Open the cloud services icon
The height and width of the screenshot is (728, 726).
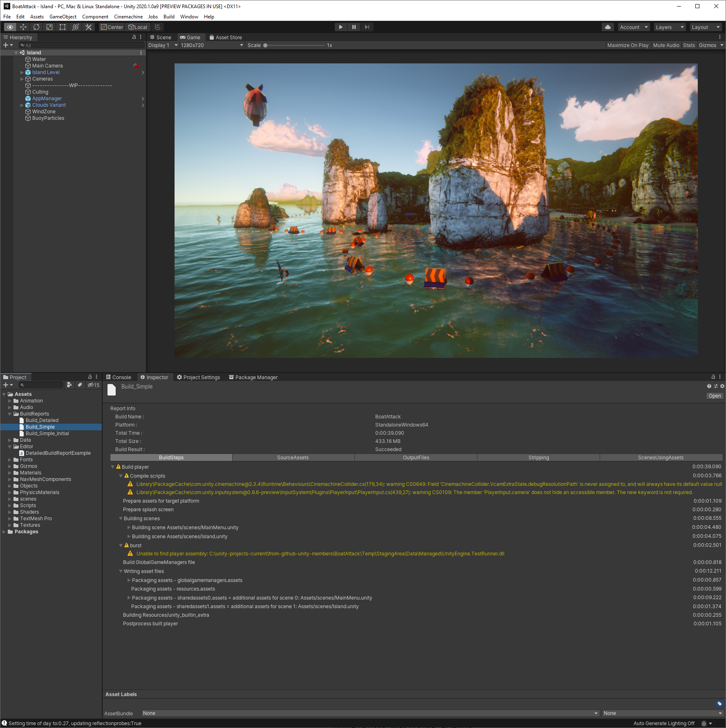[608, 27]
